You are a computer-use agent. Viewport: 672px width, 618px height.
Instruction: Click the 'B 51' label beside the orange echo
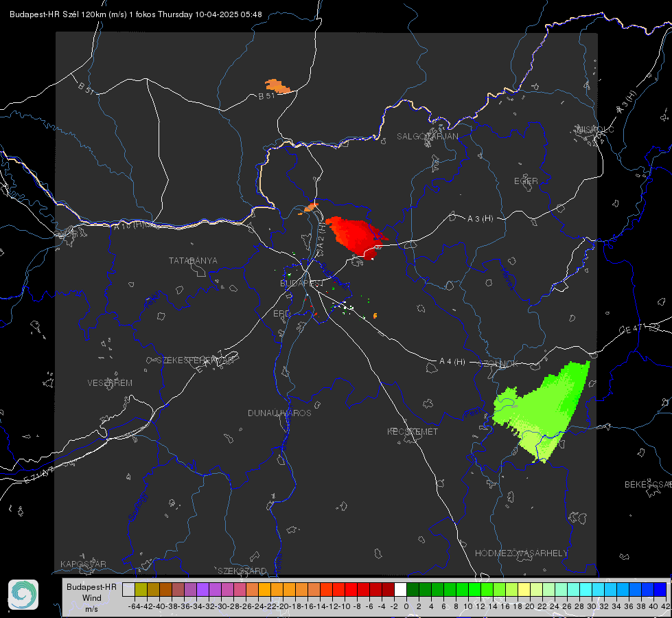pos(266,96)
